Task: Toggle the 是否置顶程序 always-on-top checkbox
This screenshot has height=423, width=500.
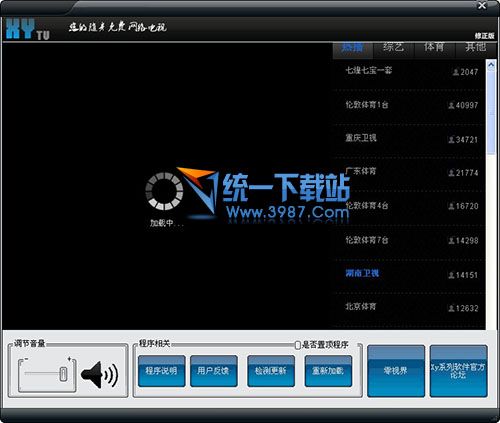Action: pyautogui.click(x=298, y=345)
